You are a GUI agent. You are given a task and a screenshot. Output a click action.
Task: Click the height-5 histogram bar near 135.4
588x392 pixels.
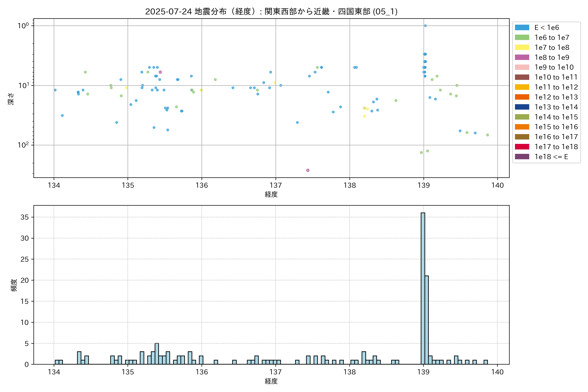[157, 354]
